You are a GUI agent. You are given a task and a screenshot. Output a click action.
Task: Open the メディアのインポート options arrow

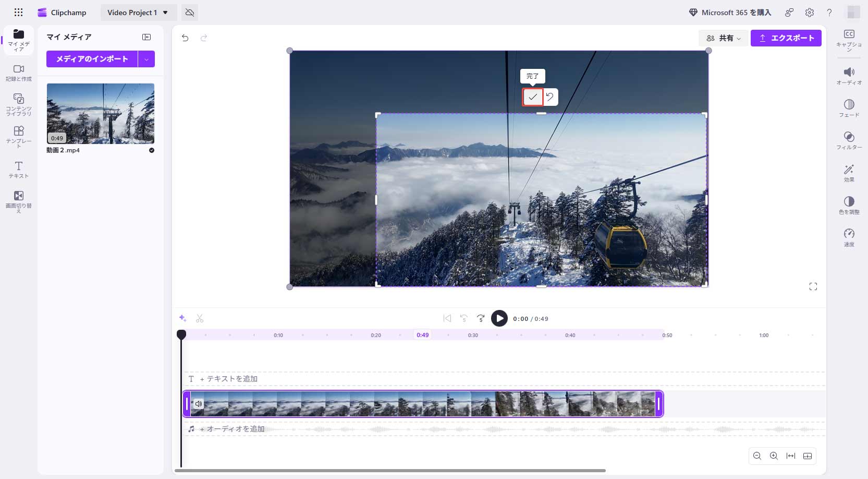146,59
